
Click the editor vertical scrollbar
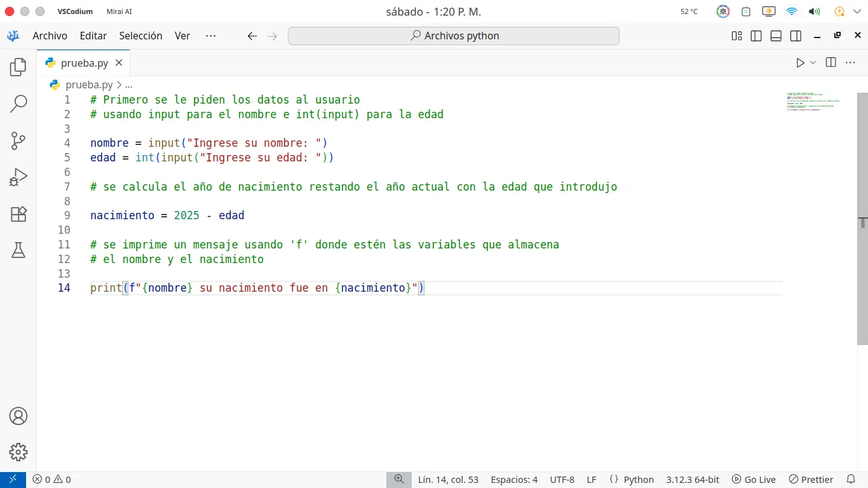[862, 219]
